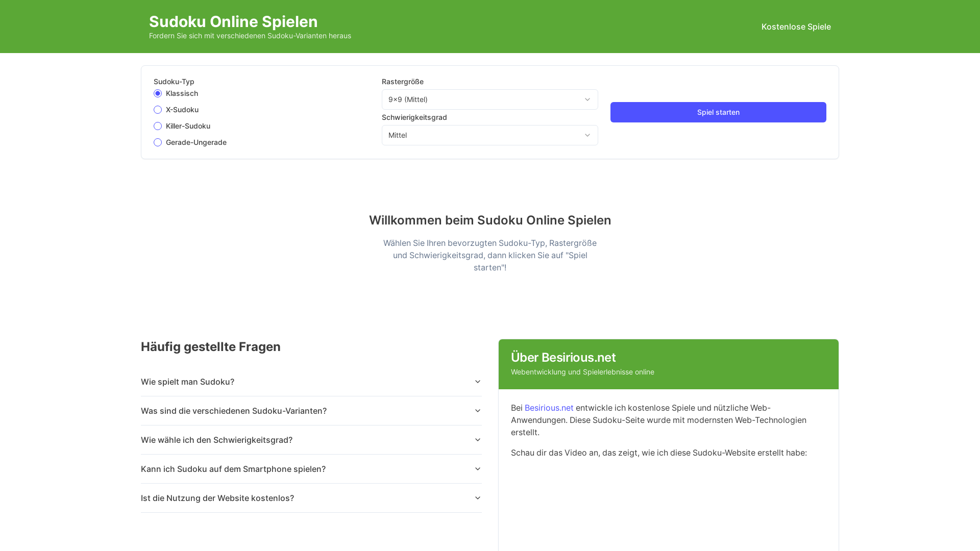Expand the Smartphone spielen question
The height and width of the screenshot is (551, 980).
coord(311,469)
